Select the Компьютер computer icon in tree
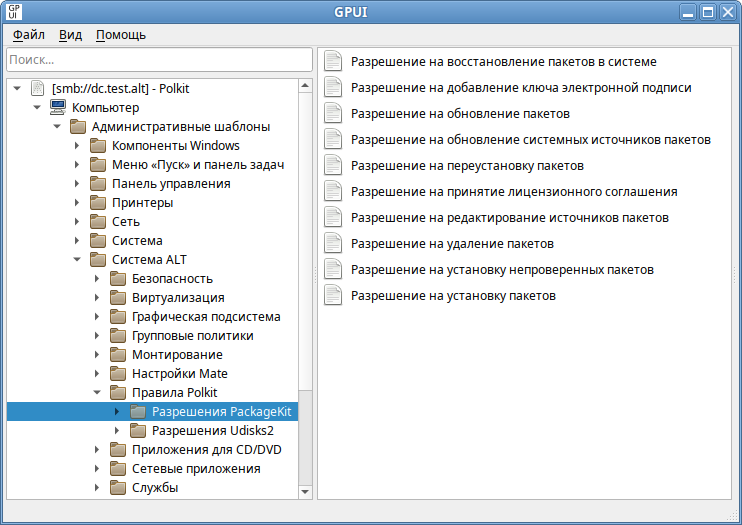This screenshot has height=525, width=742. (x=58, y=107)
